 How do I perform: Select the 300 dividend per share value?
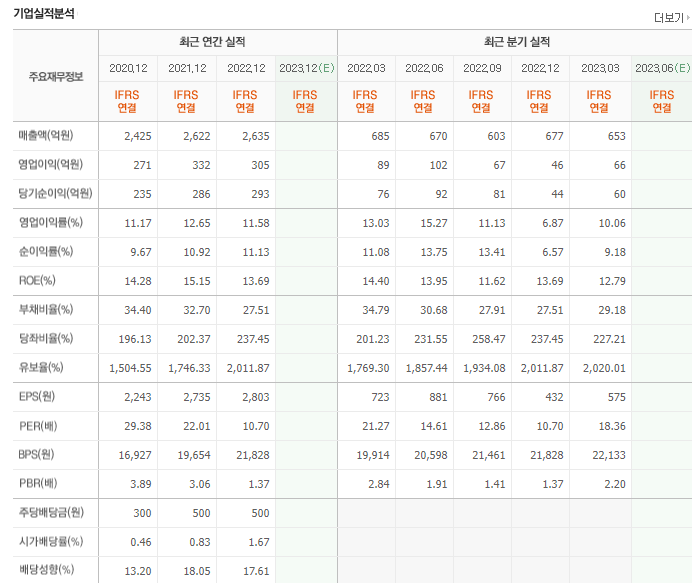tap(142, 513)
